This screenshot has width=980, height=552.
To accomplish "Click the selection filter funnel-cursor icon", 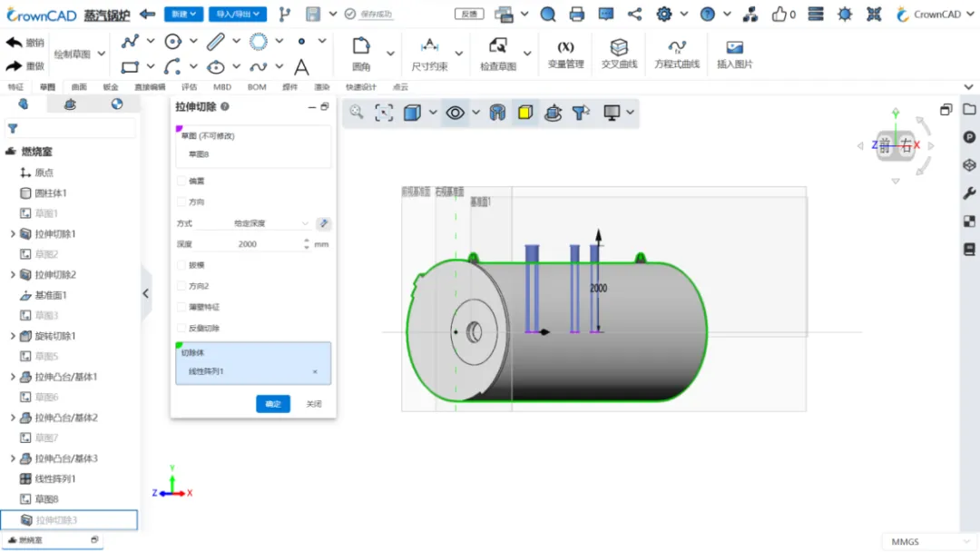I will (581, 113).
